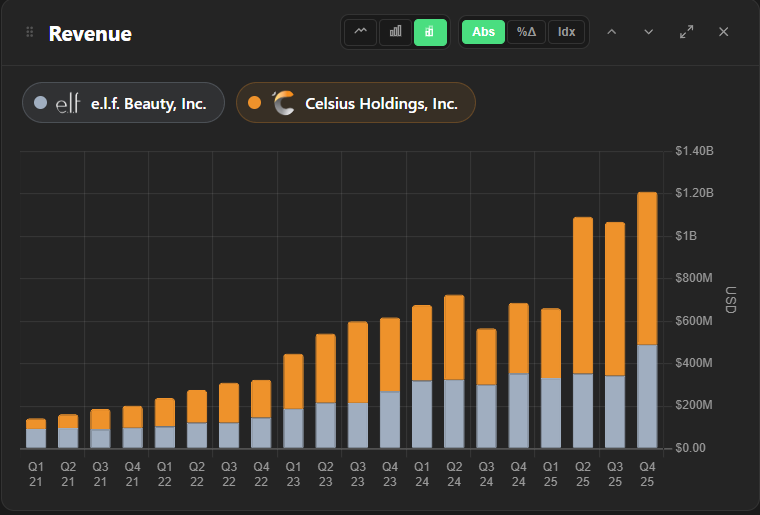The image size is (760, 515).
Task: Click the Celsius logo in the legend
Action: pos(283,103)
